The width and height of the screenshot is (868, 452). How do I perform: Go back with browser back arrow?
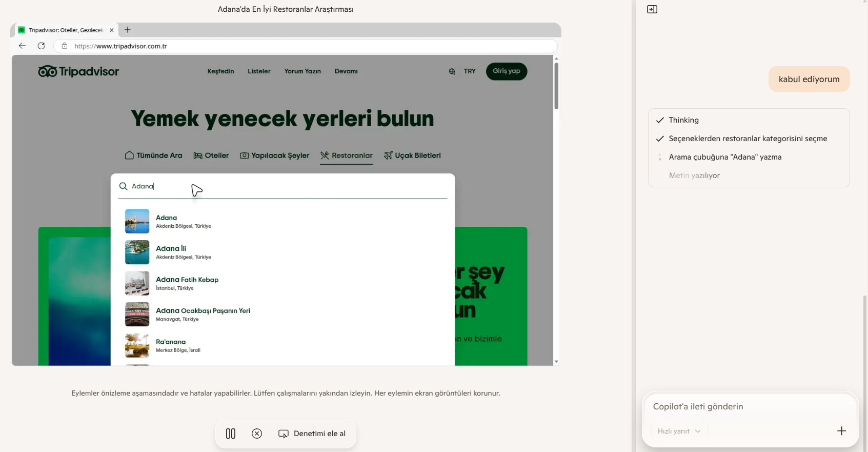coord(22,46)
